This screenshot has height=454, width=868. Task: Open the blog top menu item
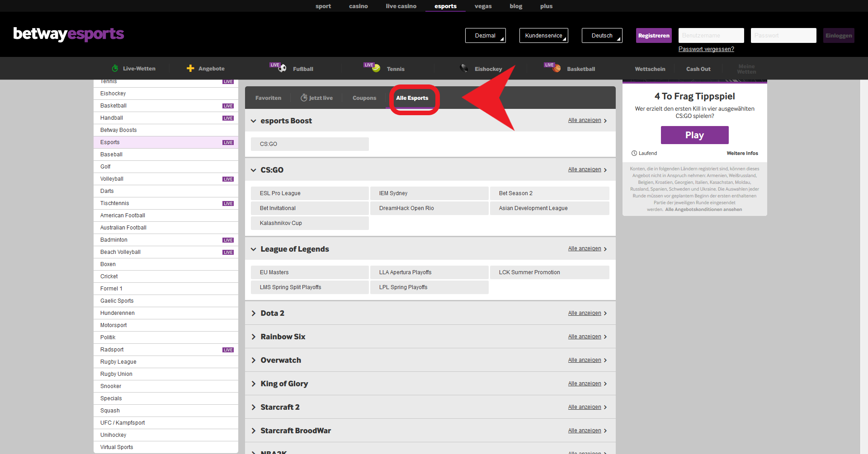(x=516, y=6)
